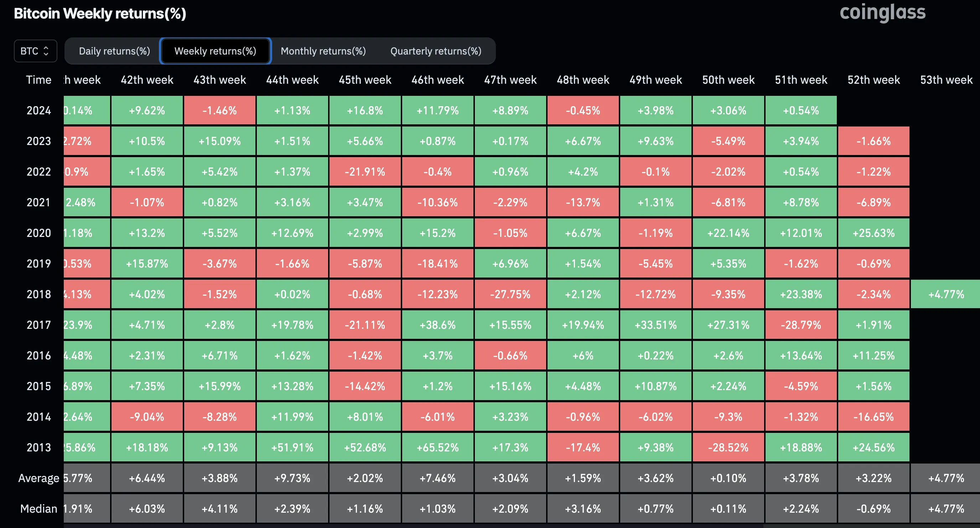This screenshot has width=980, height=528.
Task: Open the BTC coin selector dropdown
Action: pos(35,51)
